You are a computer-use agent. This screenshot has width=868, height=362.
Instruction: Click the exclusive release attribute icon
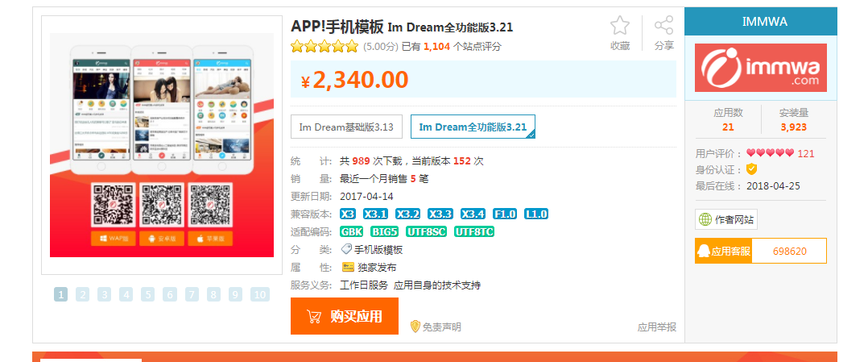point(348,267)
